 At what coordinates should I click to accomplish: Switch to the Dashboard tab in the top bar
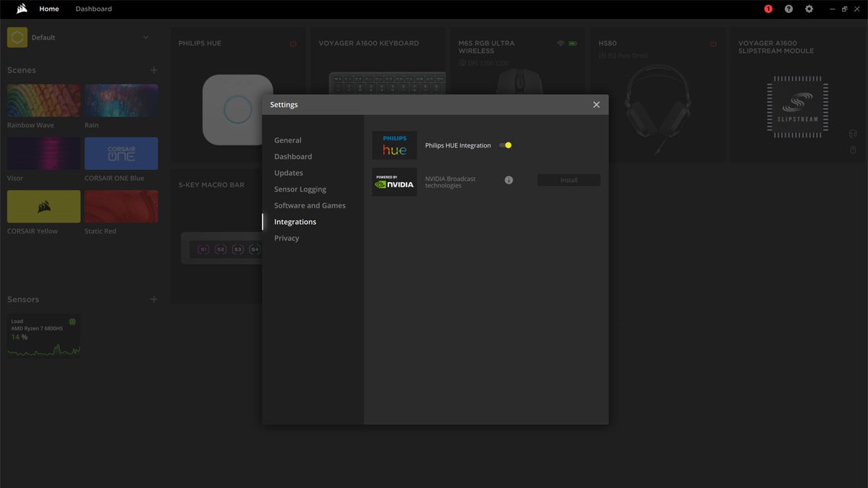click(x=93, y=9)
